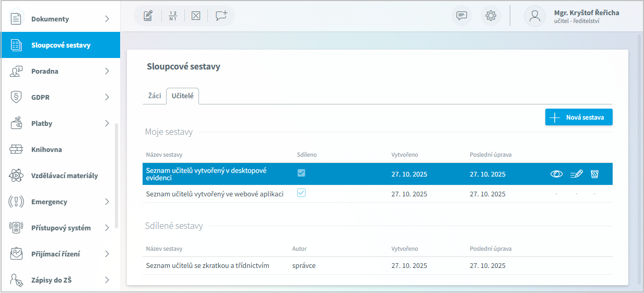The image size is (644, 293).
Task: Delete the highlighted report with trash icon
Action: click(594, 174)
